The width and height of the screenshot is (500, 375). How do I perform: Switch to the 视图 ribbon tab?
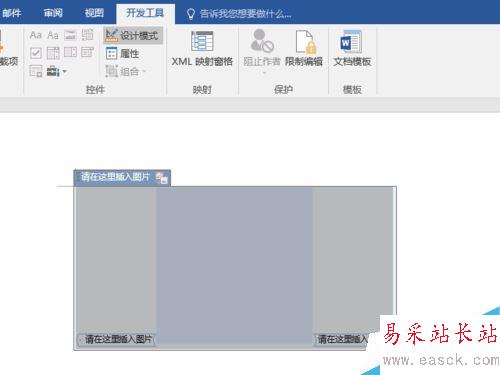click(x=94, y=13)
